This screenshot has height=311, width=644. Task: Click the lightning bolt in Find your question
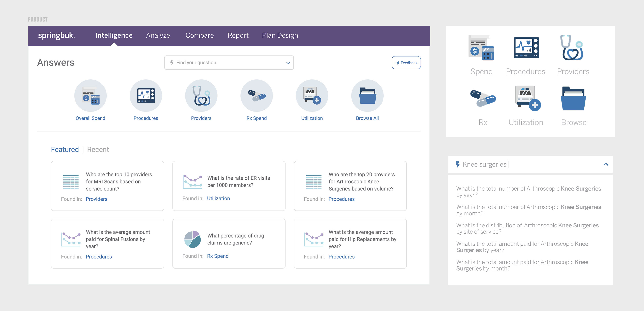(x=172, y=62)
